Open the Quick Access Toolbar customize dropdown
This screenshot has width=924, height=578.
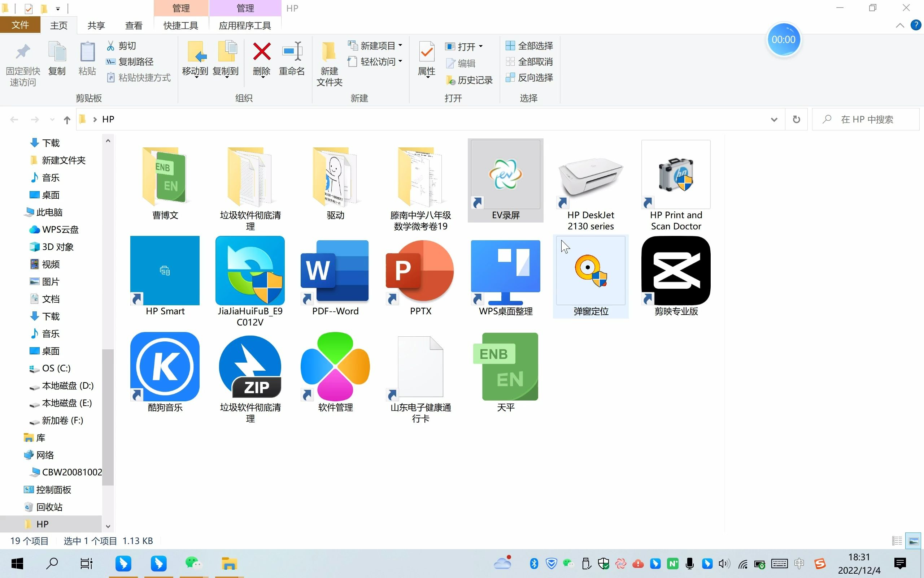pos(58,8)
